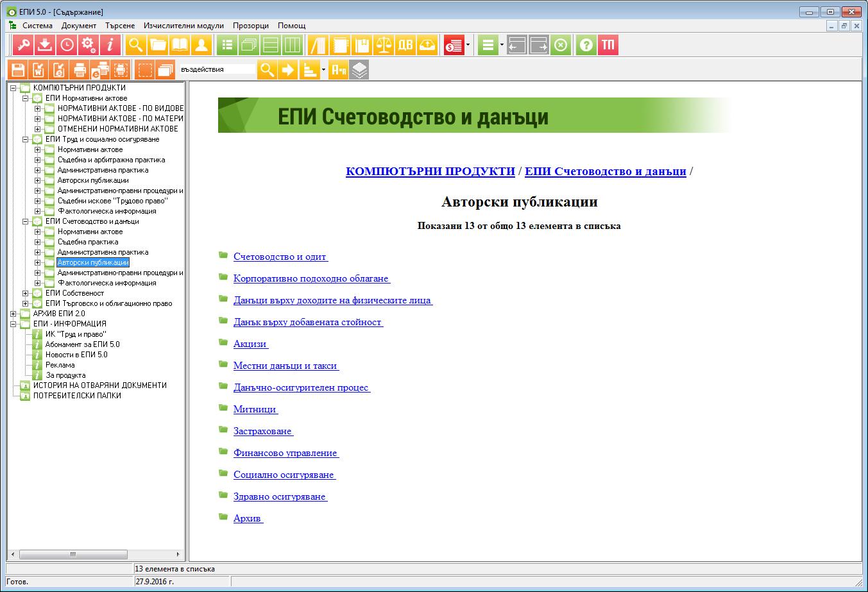Screen dimensions: 868x592
Task: Collapse the ЕПИ - ИНФОРМАЦИЯ node
Action: pos(13,324)
